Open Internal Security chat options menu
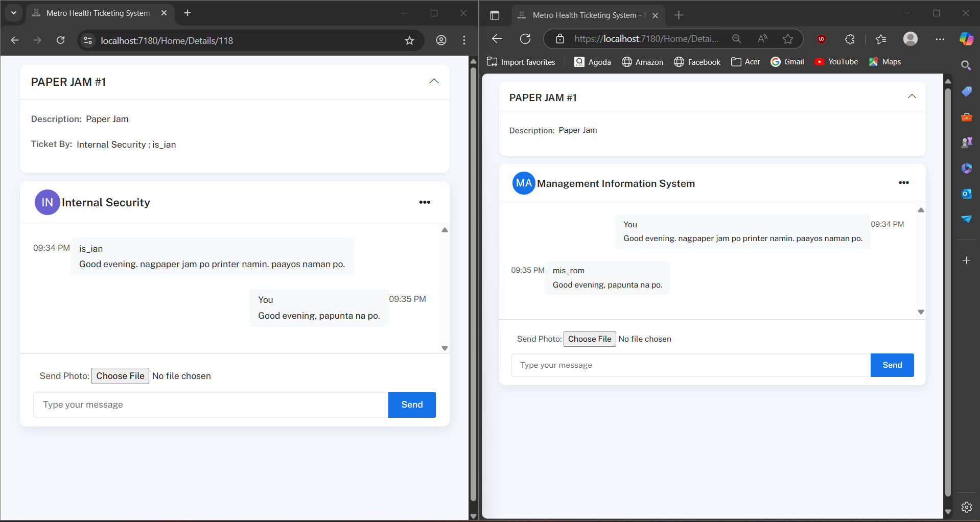The width and height of the screenshot is (980, 522). [425, 202]
